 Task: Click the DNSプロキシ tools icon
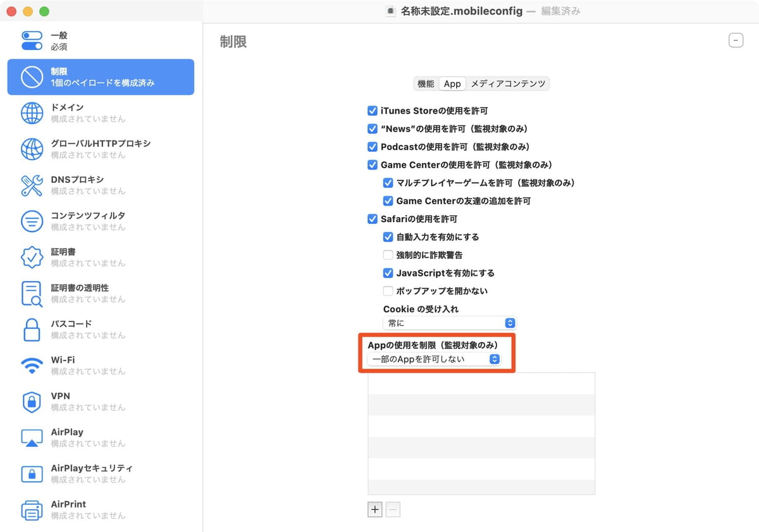(32, 185)
